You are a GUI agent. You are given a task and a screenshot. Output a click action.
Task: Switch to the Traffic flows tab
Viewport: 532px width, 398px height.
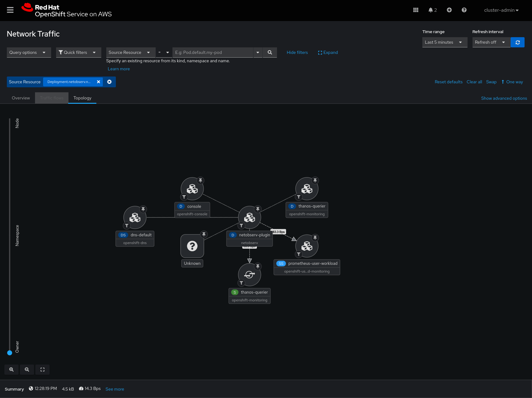pyautogui.click(x=52, y=98)
